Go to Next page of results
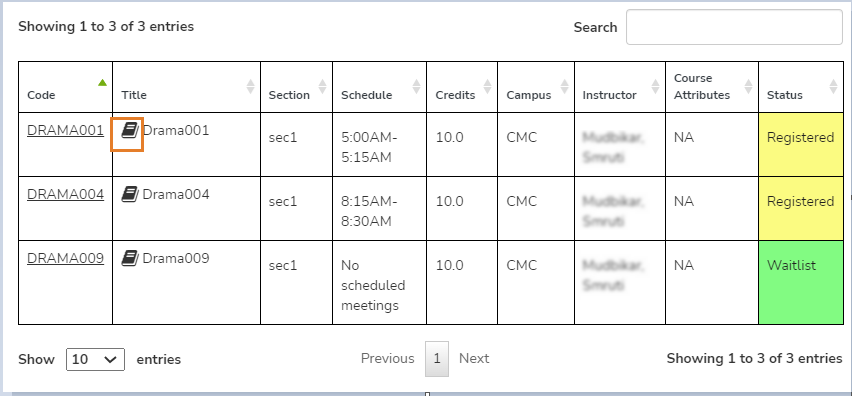Screen dimensions: 852x396 click(474, 359)
